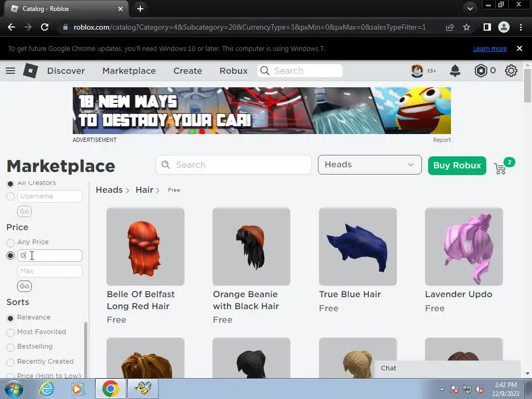Select the All Creators radio button

10,183
